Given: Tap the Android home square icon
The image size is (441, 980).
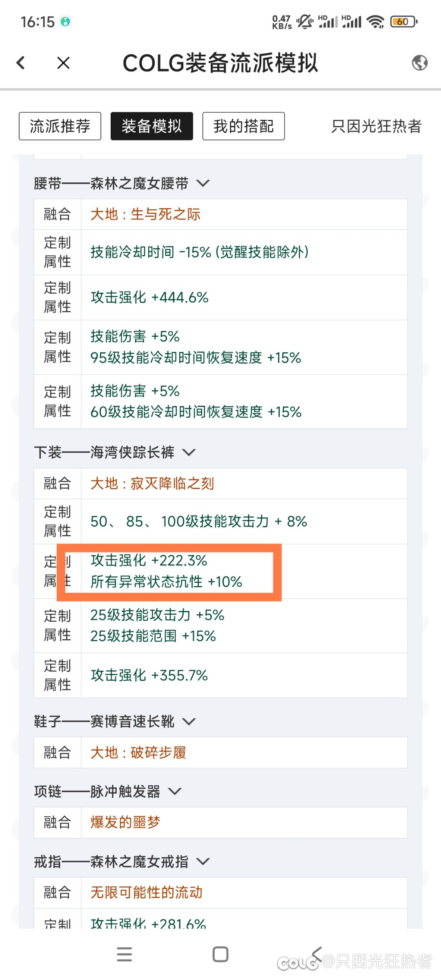Looking at the screenshot, I should (220, 954).
